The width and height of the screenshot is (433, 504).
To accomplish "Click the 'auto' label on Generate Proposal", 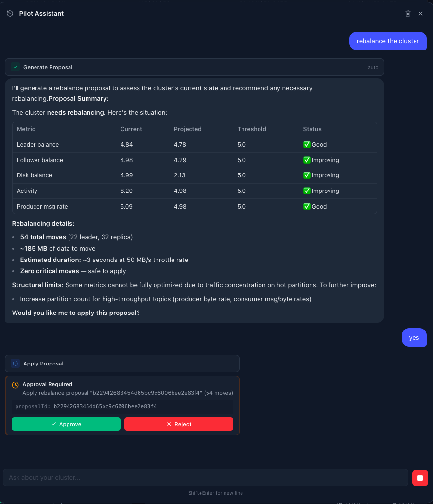I will click(373, 67).
